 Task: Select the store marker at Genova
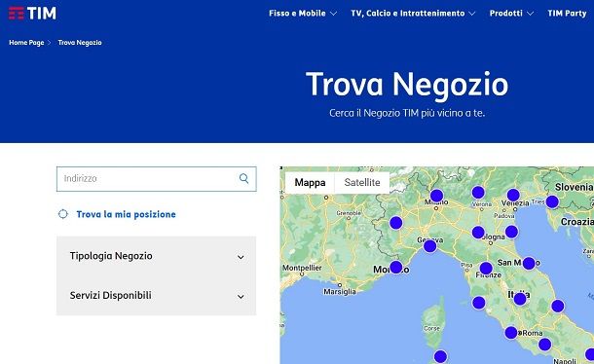click(x=430, y=246)
